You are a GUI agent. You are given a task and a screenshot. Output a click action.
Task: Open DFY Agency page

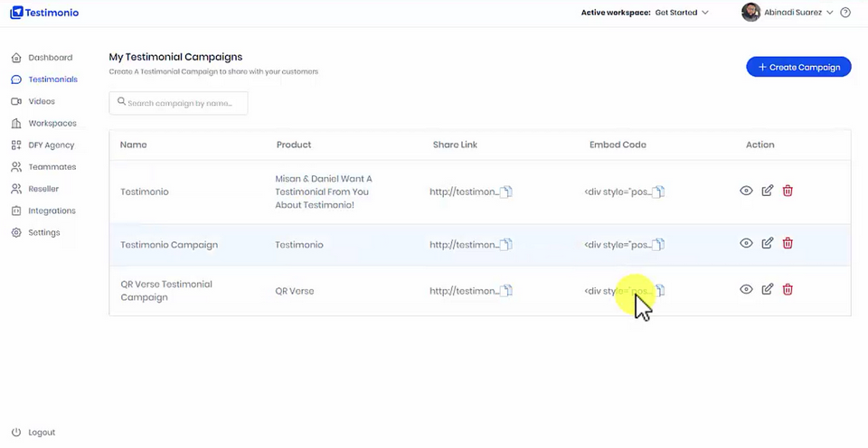(x=42, y=145)
